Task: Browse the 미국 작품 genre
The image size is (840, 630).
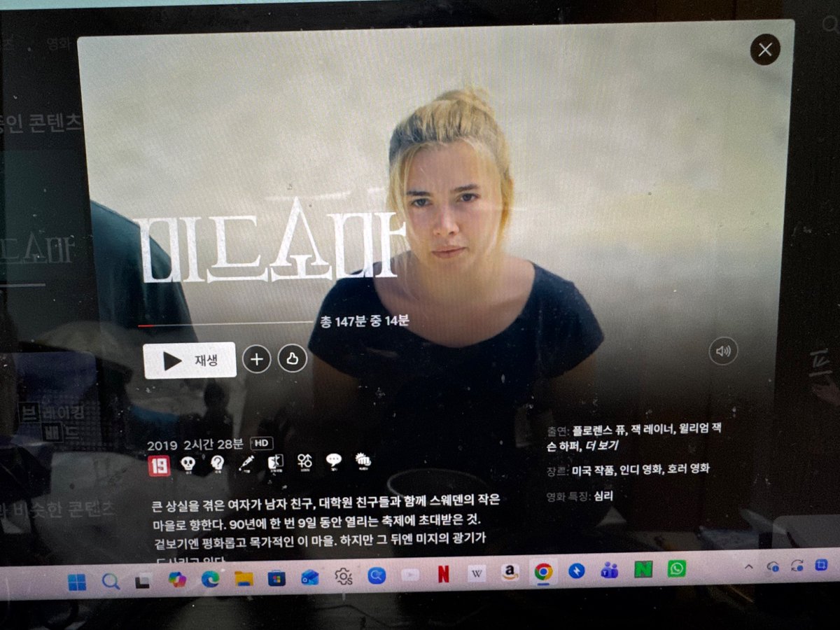Action: point(594,470)
